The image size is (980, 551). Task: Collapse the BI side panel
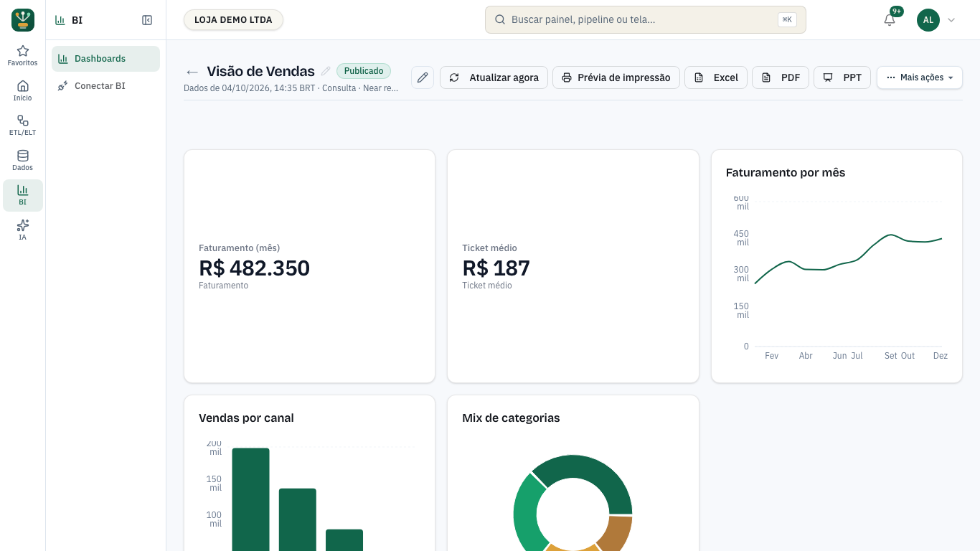(147, 20)
